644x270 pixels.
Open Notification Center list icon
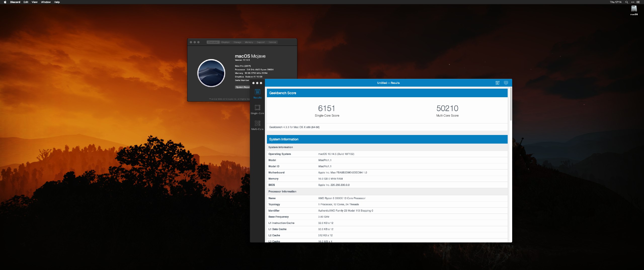[638, 2]
